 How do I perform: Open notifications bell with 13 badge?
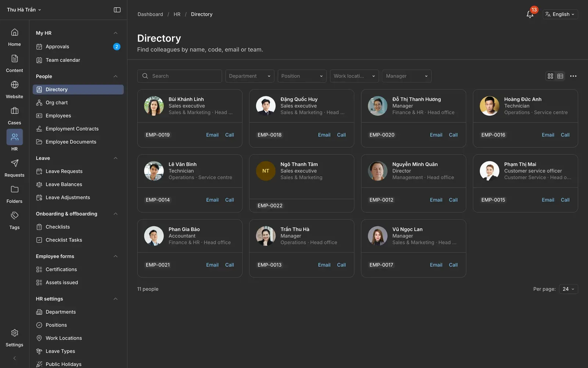coord(530,14)
